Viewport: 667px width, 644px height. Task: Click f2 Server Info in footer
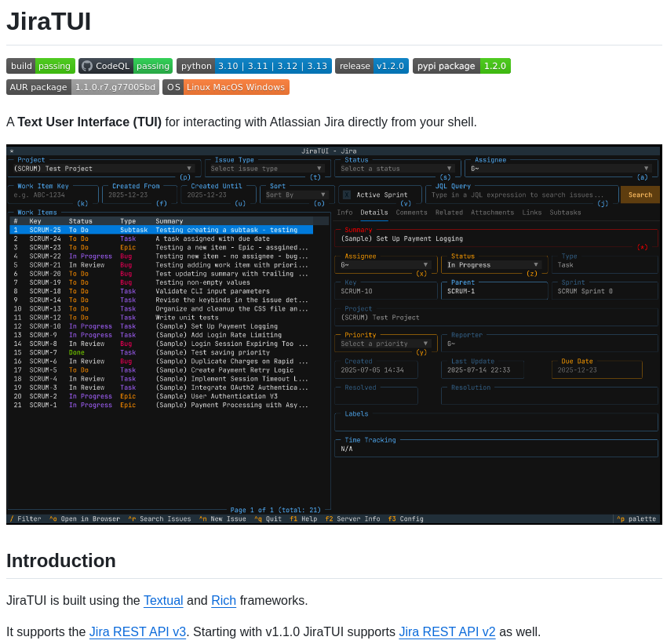click(x=352, y=518)
